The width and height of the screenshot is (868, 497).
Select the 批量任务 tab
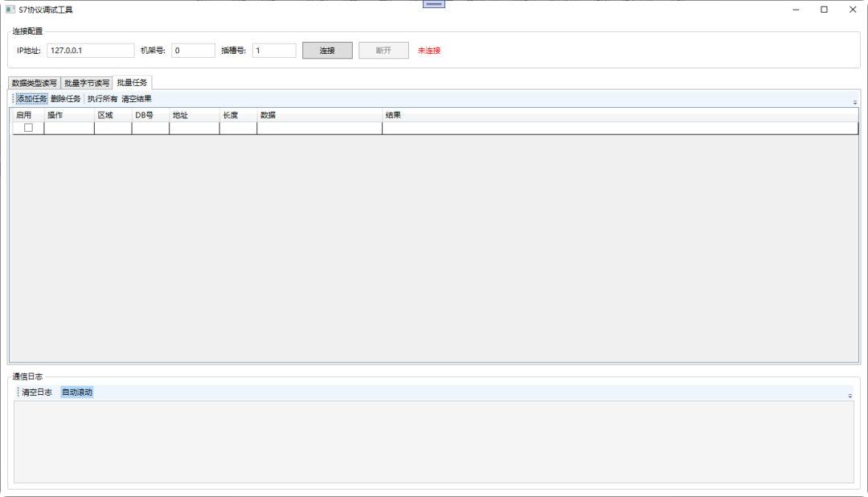[131, 81]
